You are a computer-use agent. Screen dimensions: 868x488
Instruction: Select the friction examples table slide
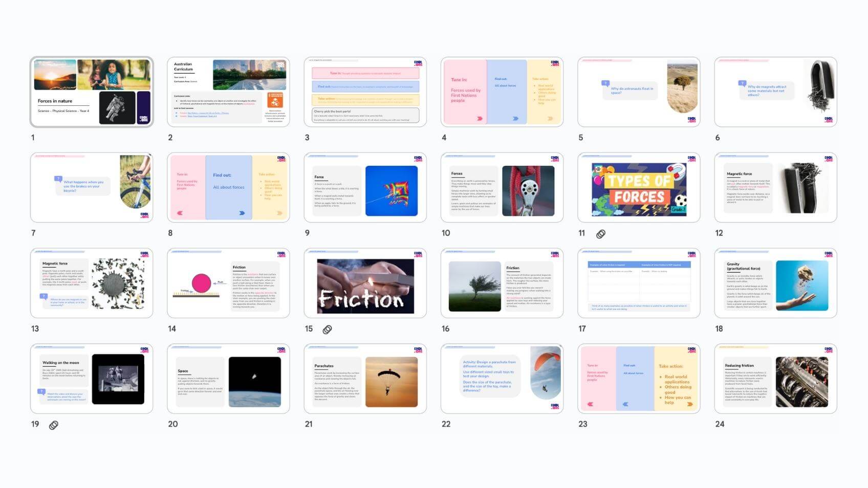(639, 283)
